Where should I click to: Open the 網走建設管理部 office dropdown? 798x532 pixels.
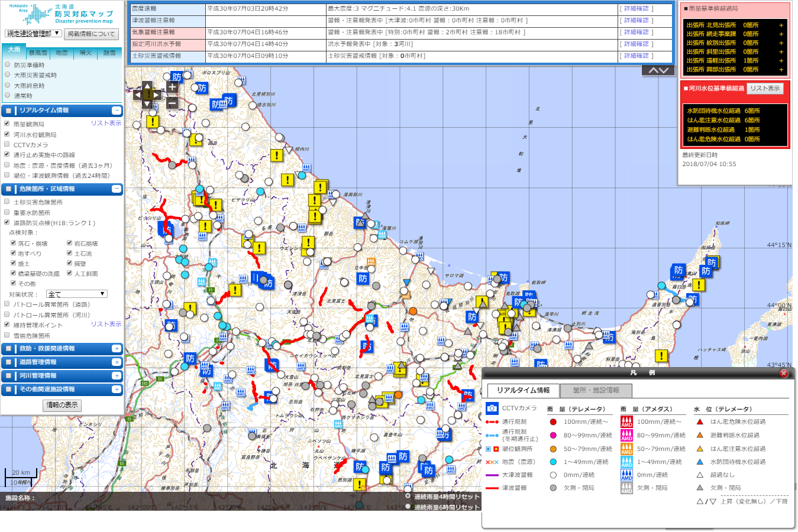[x=33, y=34]
